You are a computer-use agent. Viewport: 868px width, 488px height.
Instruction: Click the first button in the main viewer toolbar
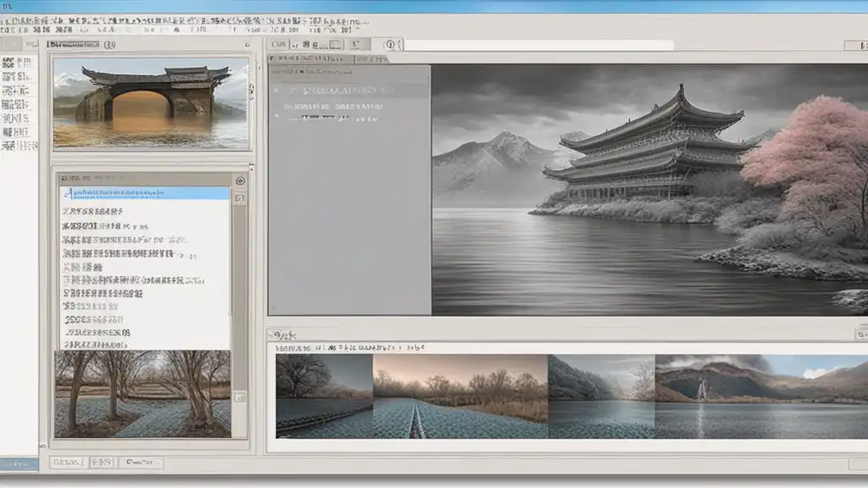click(x=277, y=45)
